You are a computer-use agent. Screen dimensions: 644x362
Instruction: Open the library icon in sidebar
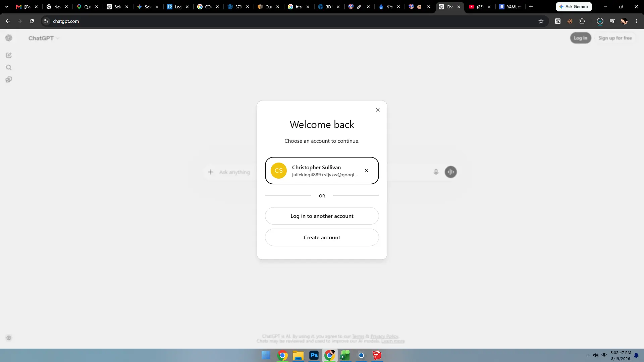(9, 79)
